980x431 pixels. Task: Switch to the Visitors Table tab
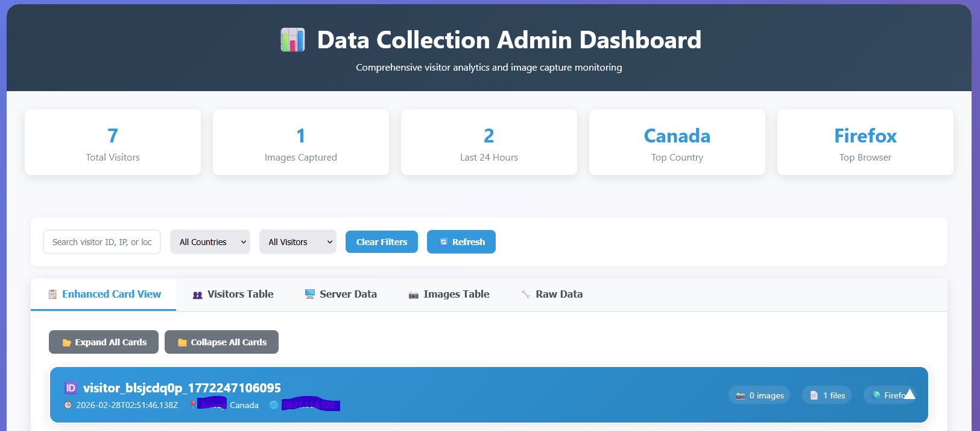coord(233,295)
